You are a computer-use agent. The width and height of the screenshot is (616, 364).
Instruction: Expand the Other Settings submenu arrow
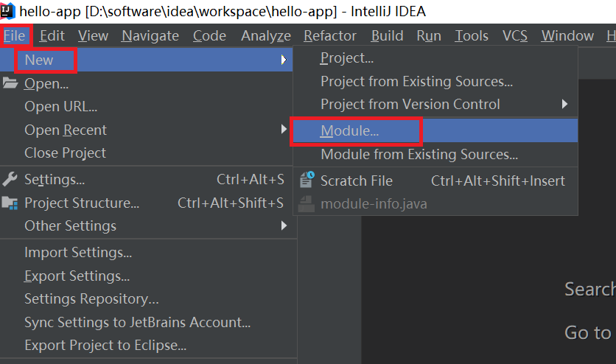pos(284,225)
